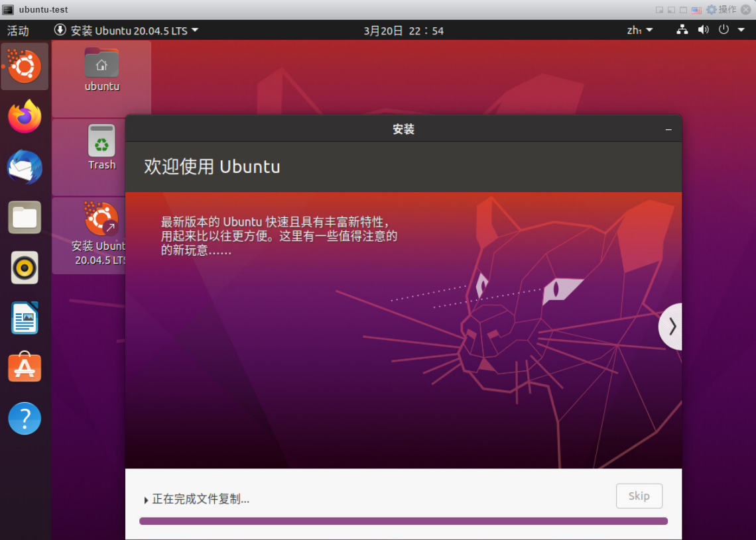Open the 操作 gear menu in the VM title bar
756x540 pixels.
(722, 10)
